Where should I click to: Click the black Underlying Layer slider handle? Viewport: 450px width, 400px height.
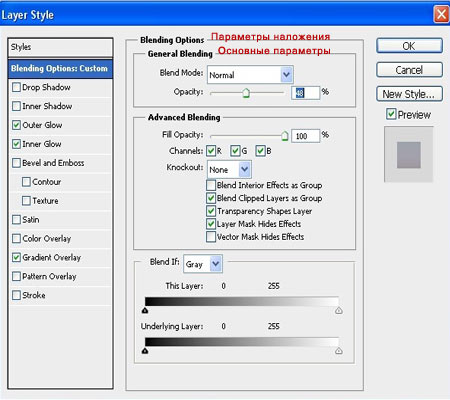145,351
